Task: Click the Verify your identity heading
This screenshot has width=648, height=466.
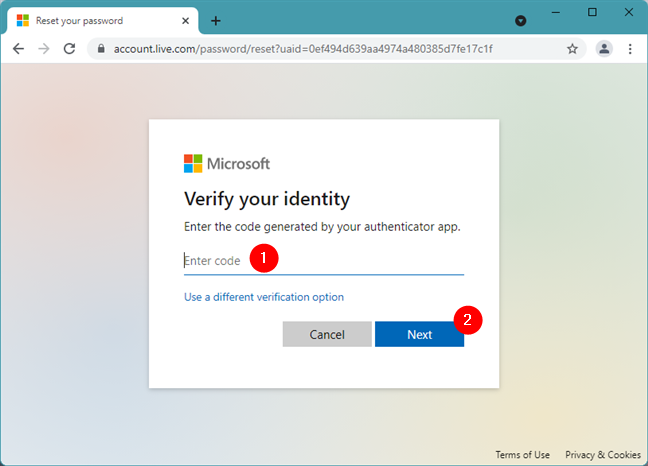Action: click(x=267, y=199)
